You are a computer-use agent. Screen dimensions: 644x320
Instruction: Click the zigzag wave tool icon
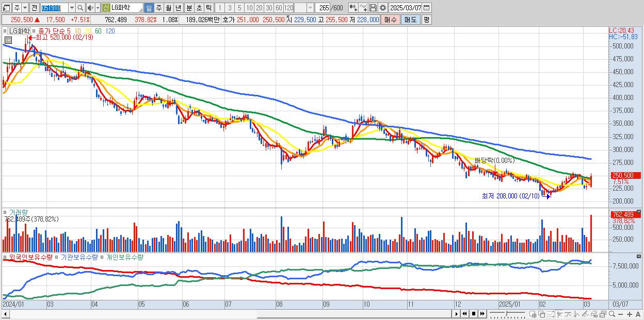pyautogui.click(x=577, y=314)
